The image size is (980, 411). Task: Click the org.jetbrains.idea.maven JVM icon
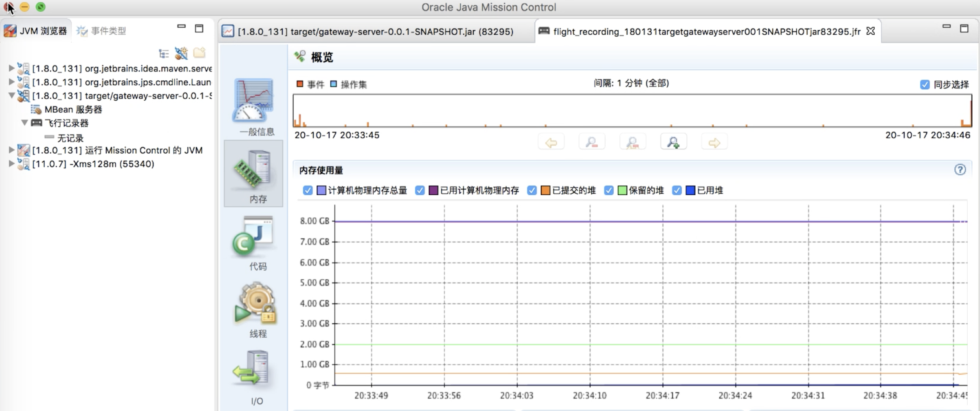23,68
